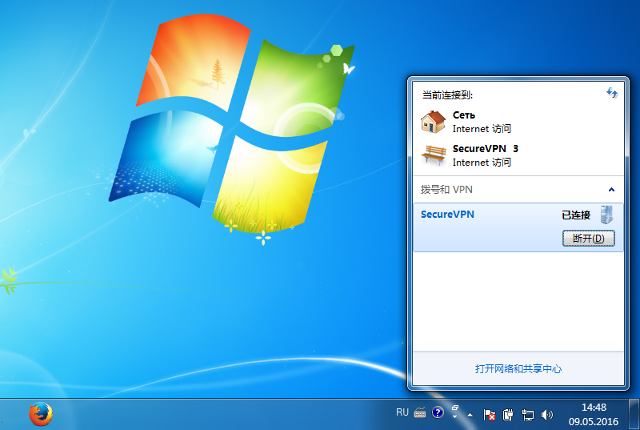Open 打开网络和共享中心 link
Image resolution: width=640 pixels, height=430 pixels.
[x=518, y=369]
